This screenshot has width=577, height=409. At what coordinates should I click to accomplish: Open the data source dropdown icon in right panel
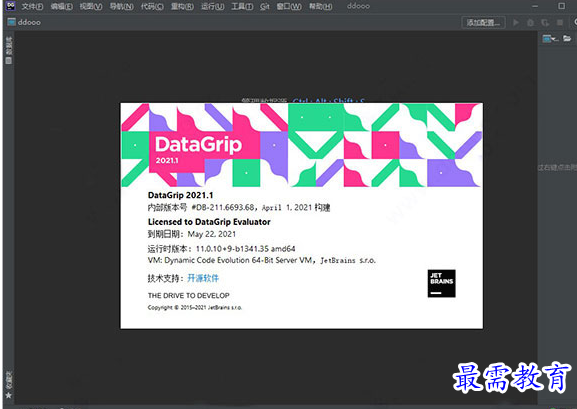point(550,38)
